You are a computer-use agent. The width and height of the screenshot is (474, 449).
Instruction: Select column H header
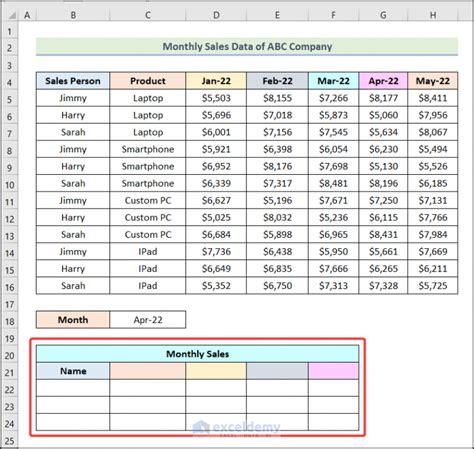point(433,15)
